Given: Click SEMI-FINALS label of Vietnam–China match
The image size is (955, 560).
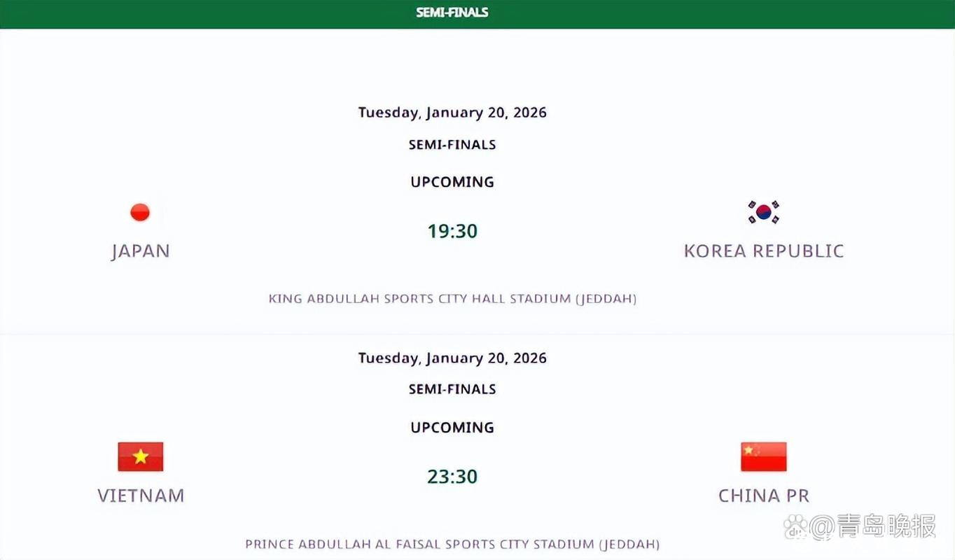Looking at the screenshot, I should (x=452, y=389).
